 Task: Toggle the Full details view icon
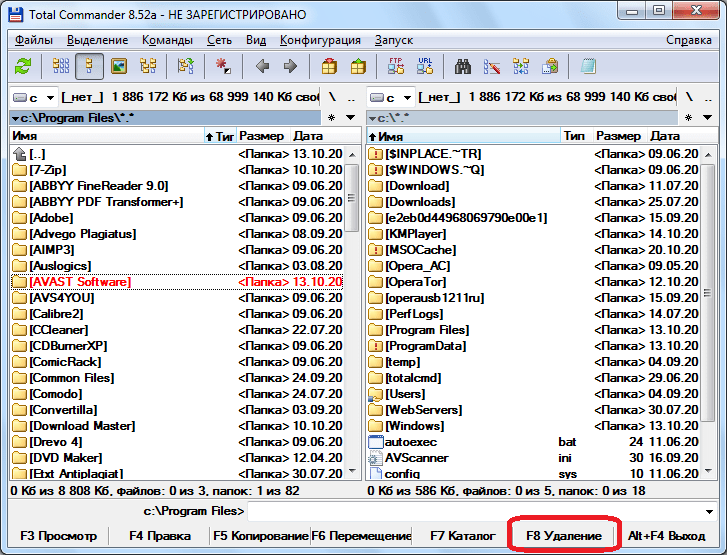tap(89, 66)
